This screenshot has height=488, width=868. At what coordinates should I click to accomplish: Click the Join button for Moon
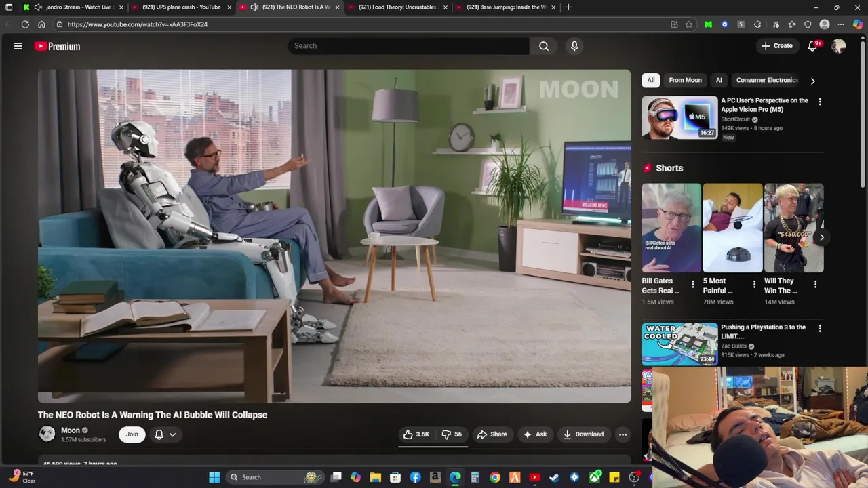[132, 434]
